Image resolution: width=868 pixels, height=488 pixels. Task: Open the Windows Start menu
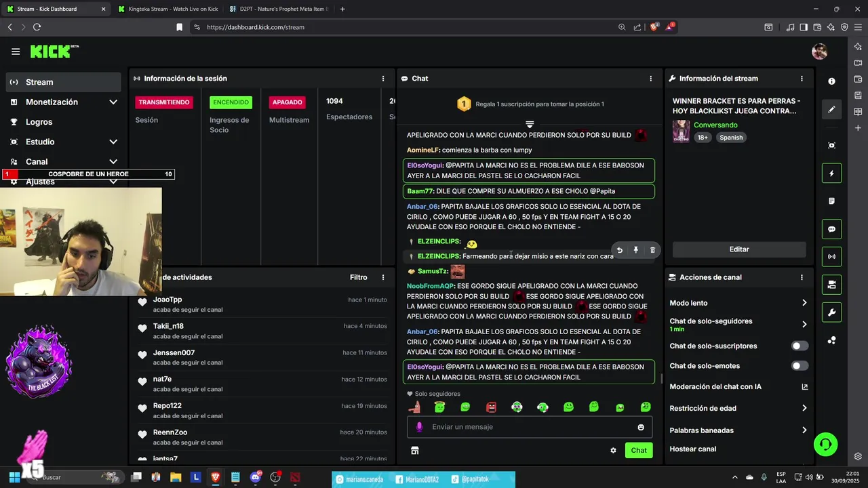pyautogui.click(x=14, y=477)
